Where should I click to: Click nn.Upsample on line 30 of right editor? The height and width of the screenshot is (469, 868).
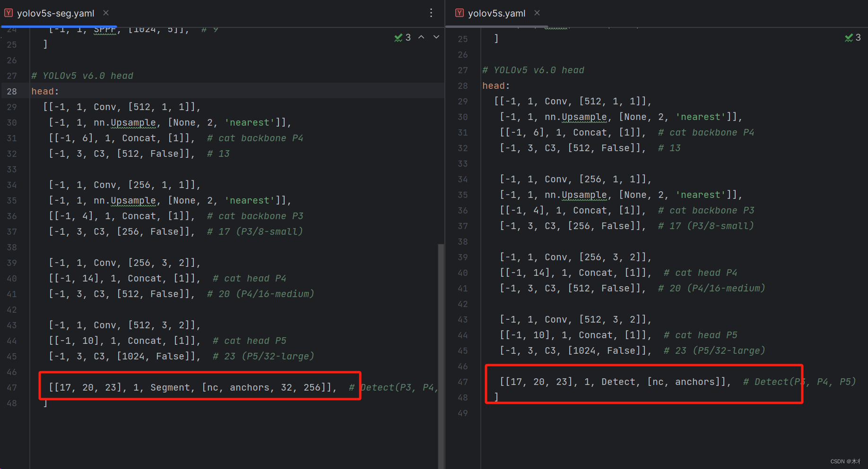point(576,117)
